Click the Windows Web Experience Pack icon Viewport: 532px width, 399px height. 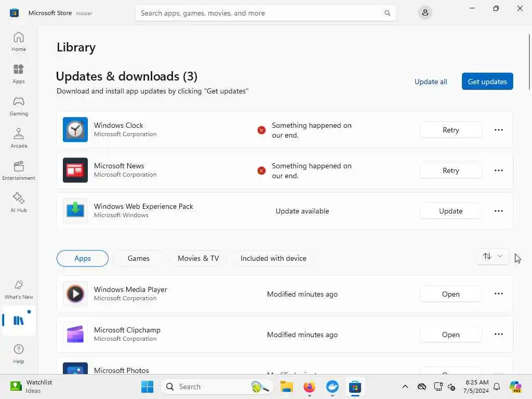(x=75, y=211)
